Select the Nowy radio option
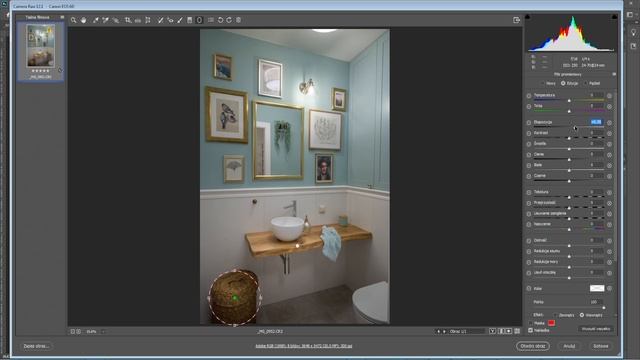640x360 pixels. [543, 83]
